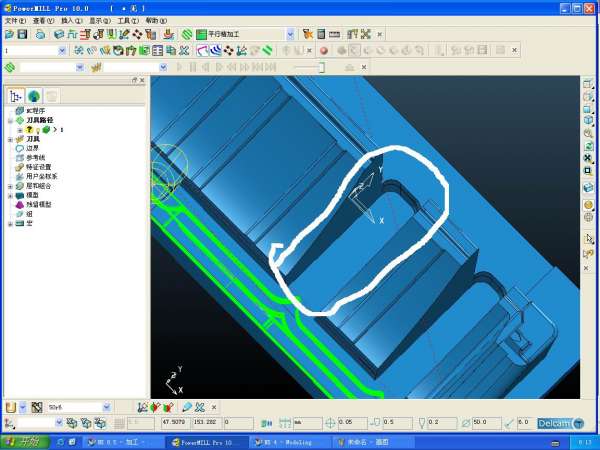This screenshot has width=600, height=450.
Task: Open the active toolpath '1' dropdown
Action: pos(63,50)
